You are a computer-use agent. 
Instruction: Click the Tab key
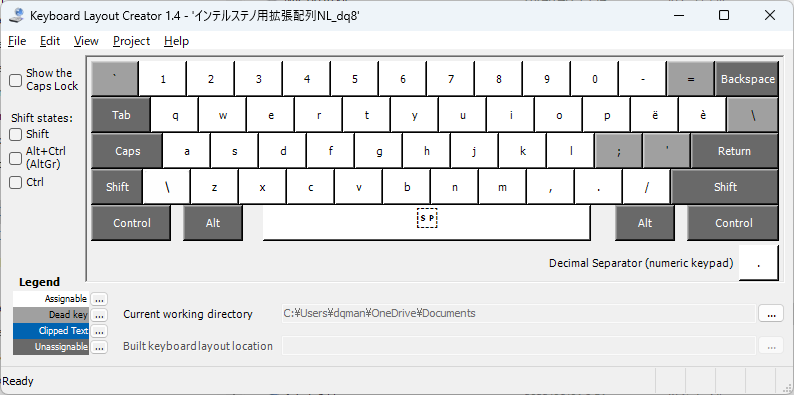(121, 115)
